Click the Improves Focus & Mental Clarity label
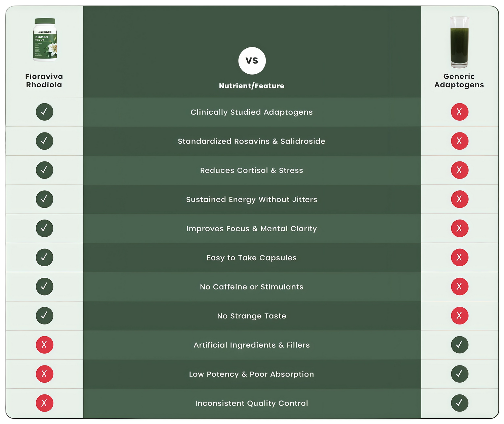 (252, 229)
